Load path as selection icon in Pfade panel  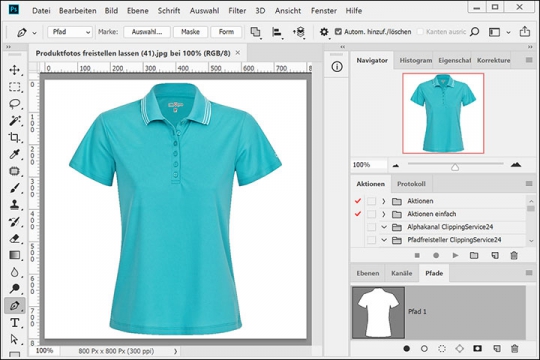(442, 349)
